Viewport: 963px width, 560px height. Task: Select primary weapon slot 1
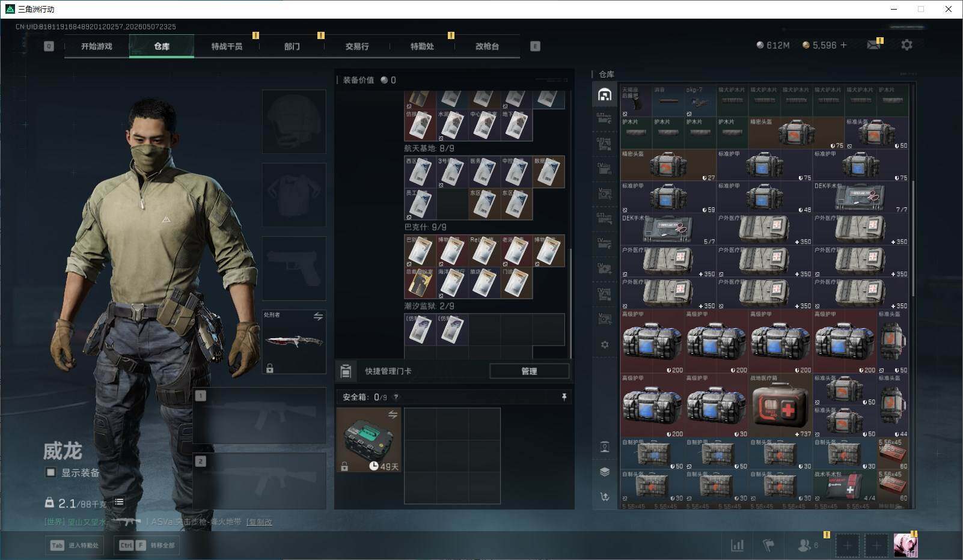260,415
